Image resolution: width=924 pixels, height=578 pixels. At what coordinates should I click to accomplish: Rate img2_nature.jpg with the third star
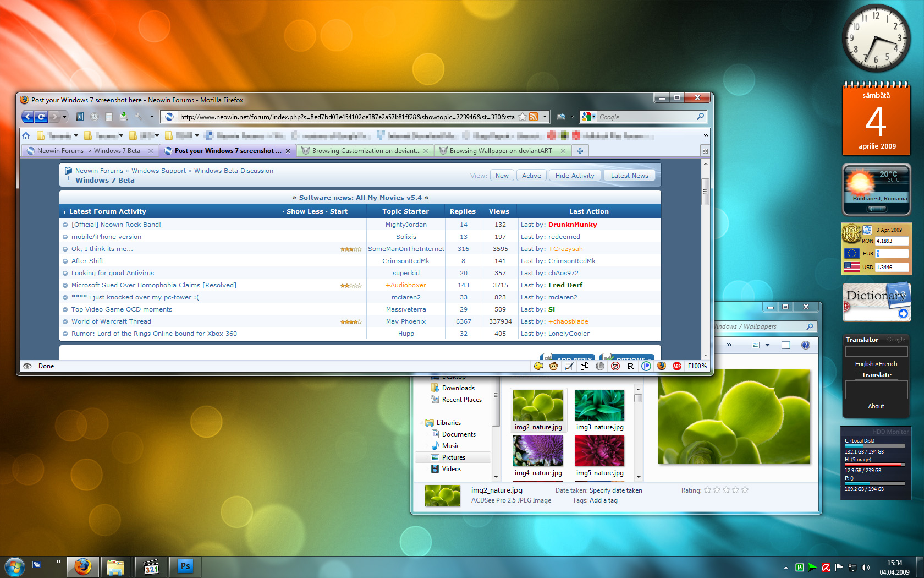(x=726, y=489)
